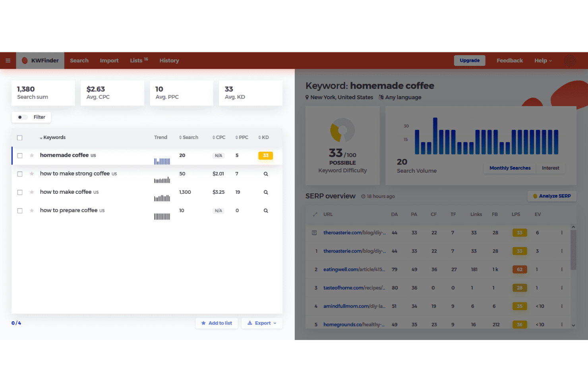Open the user avatar in the top bar

[x=570, y=61]
